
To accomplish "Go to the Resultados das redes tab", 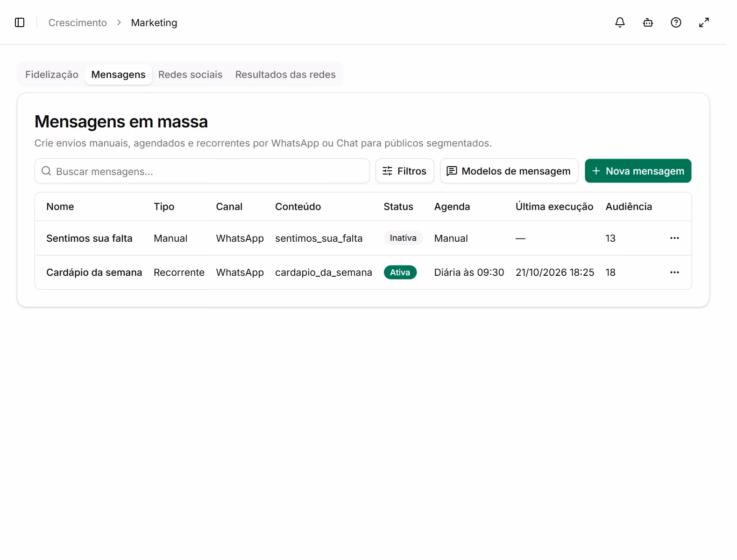I will click(285, 75).
